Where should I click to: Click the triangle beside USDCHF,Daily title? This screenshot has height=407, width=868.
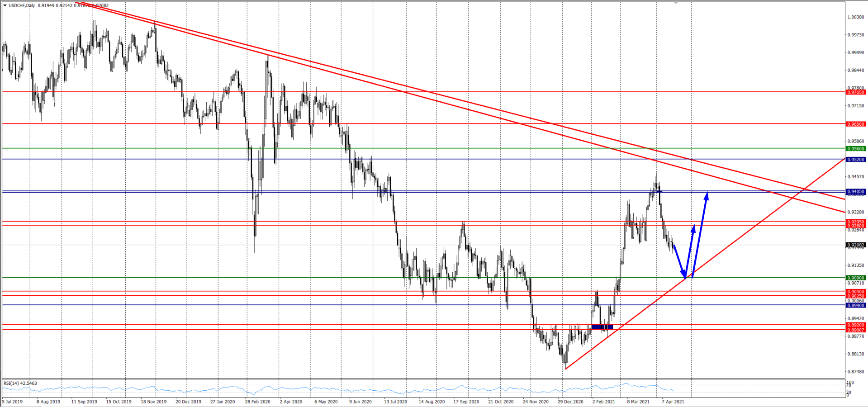(x=5, y=5)
